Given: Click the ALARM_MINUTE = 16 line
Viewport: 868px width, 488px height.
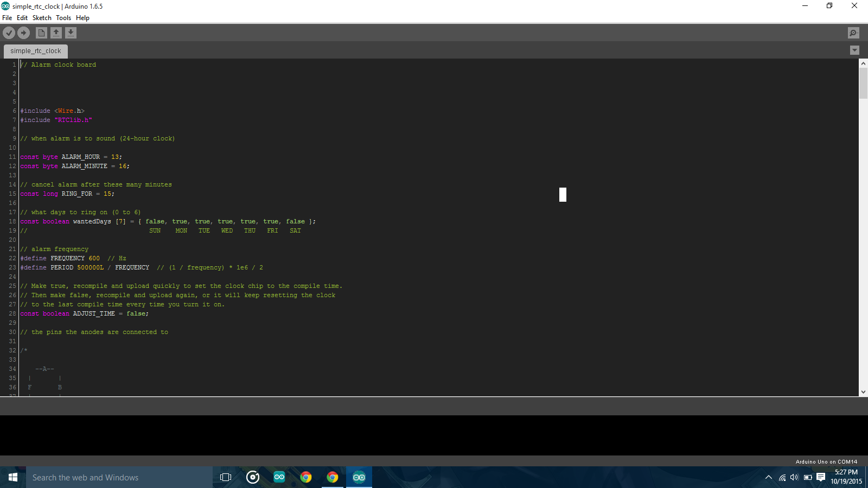Looking at the screenshot, I should click(75, 166).
